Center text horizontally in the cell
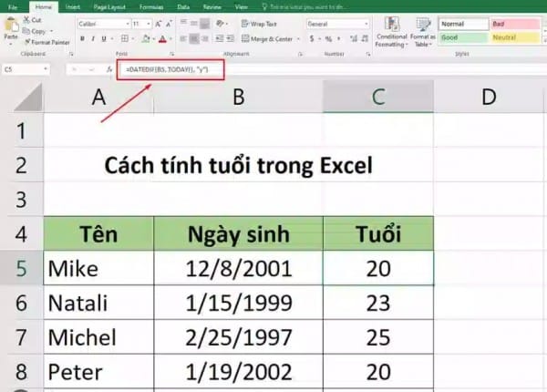547x392 pixels. pos(194,38)
